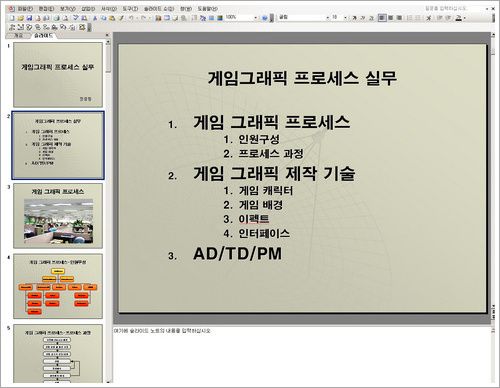The width and height of the screenshot is (500, 388).
Task: Select the Format Painter brush
Action: (x=121, y=18)
